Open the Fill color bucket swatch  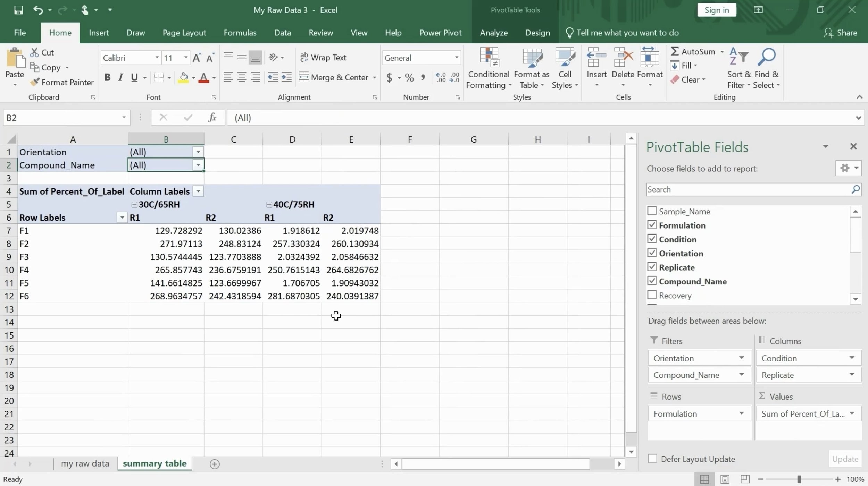point(184,77)
